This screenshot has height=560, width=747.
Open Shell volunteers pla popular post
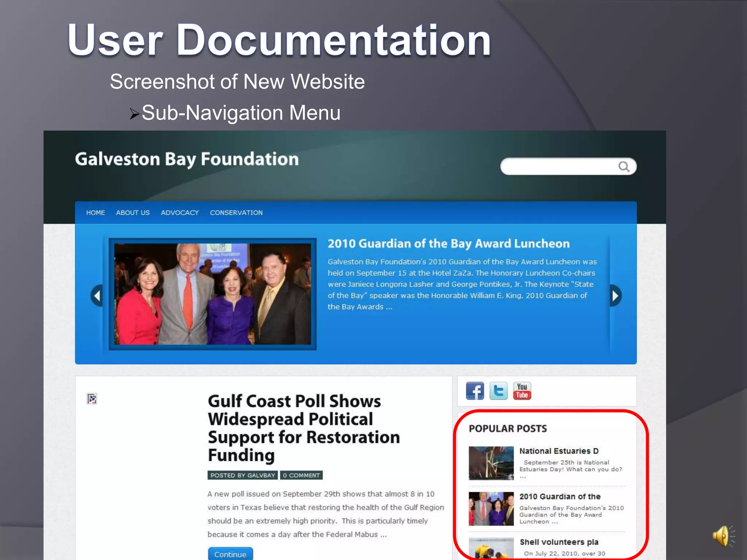[559, 542]
